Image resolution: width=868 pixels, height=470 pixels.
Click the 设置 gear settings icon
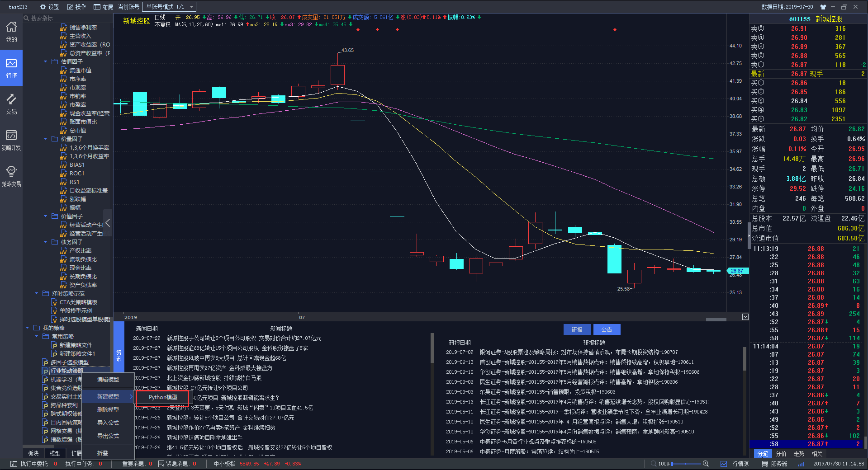click(49, 7)
